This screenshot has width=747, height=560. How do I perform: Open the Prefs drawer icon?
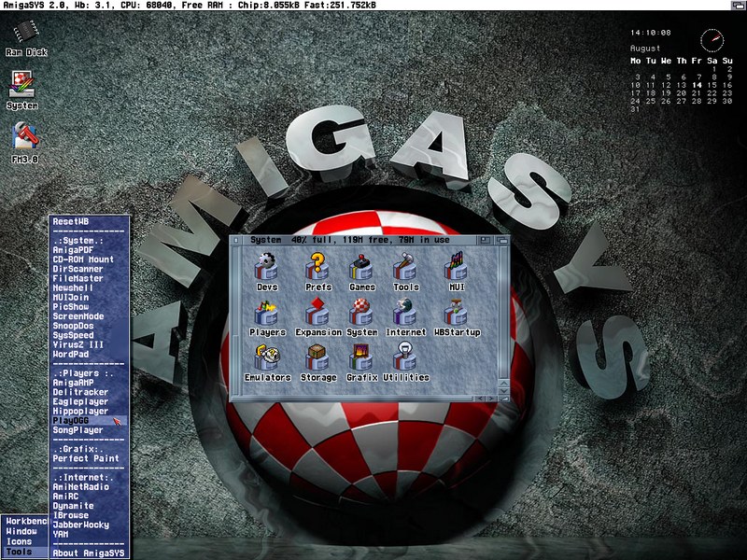[317, 268]
